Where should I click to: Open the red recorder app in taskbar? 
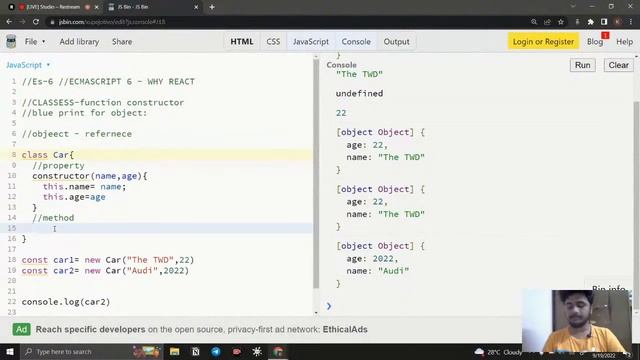point(237,351)
